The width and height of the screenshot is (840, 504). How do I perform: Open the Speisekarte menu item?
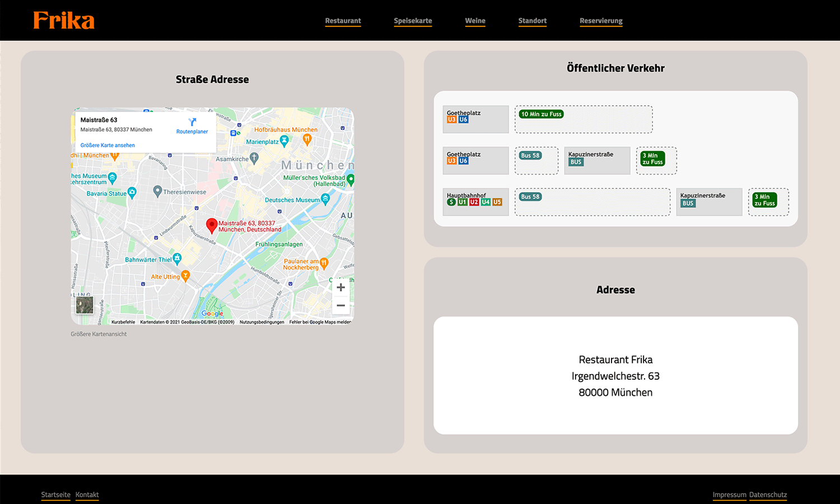[x=413, y=21]
